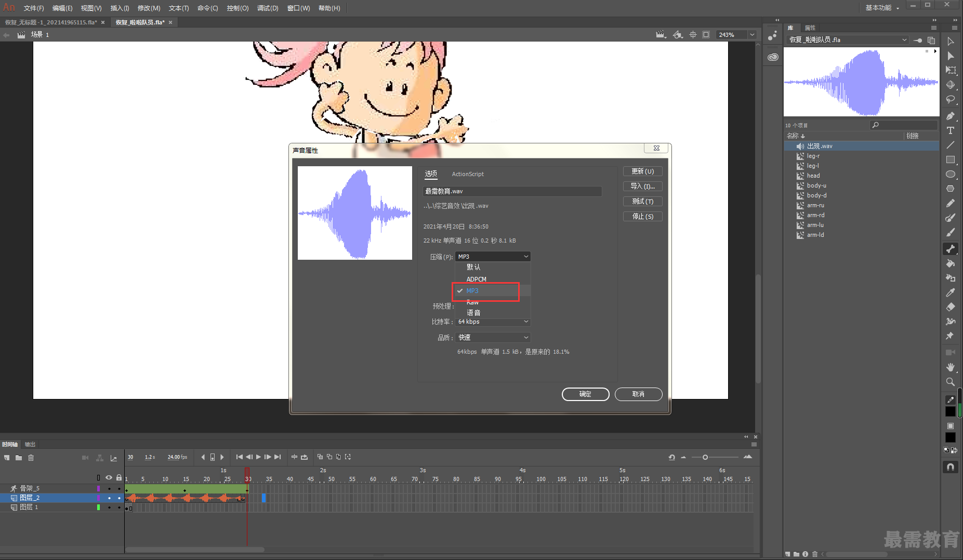Select the Lasso tool
Viewport: 963px width, 560px height.
pyautogui.click(x=951, y=99)
